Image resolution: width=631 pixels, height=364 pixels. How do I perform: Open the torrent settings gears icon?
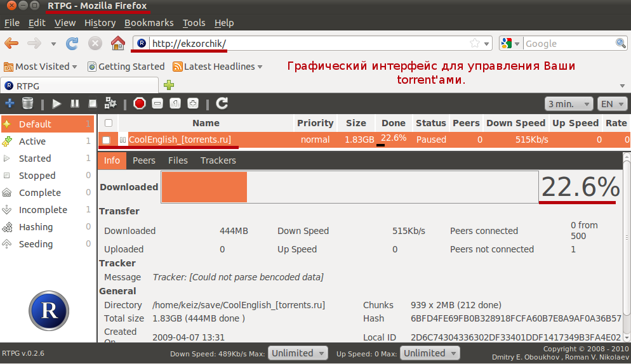(110, 103)
